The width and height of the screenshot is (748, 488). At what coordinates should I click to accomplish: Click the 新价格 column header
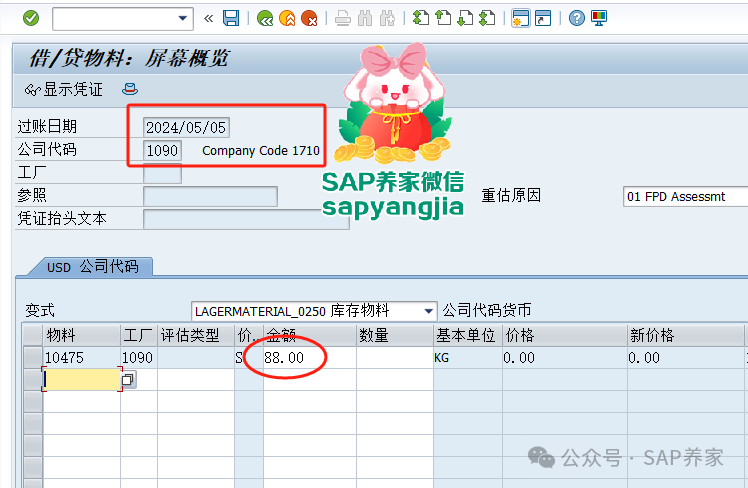click(686, 335)
